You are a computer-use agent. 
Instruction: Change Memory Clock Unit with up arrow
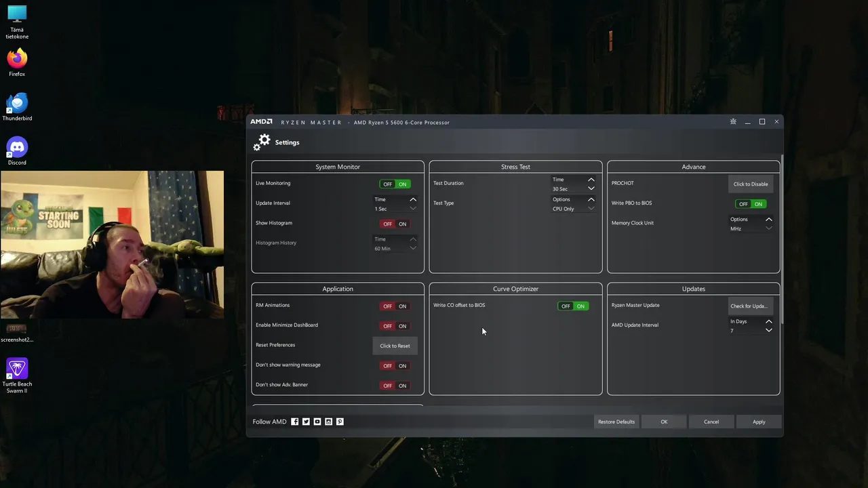pos(769,219)
